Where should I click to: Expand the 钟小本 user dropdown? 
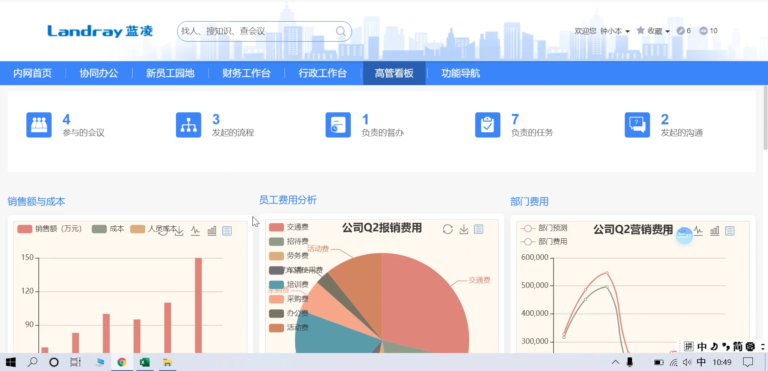[615, 31]
